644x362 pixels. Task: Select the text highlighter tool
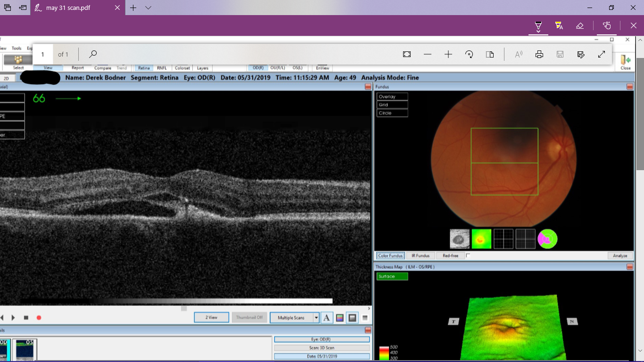pos(559,25)
